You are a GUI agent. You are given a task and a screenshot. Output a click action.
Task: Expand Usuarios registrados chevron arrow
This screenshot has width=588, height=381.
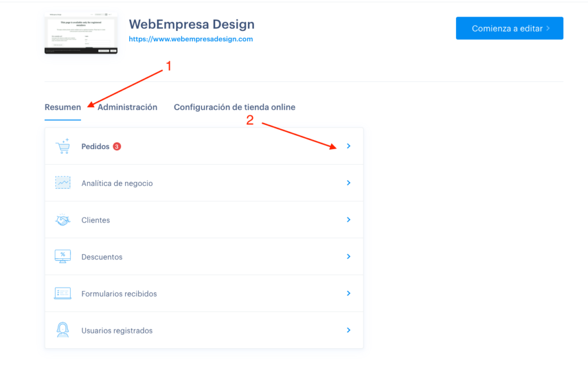coord(349,330)
